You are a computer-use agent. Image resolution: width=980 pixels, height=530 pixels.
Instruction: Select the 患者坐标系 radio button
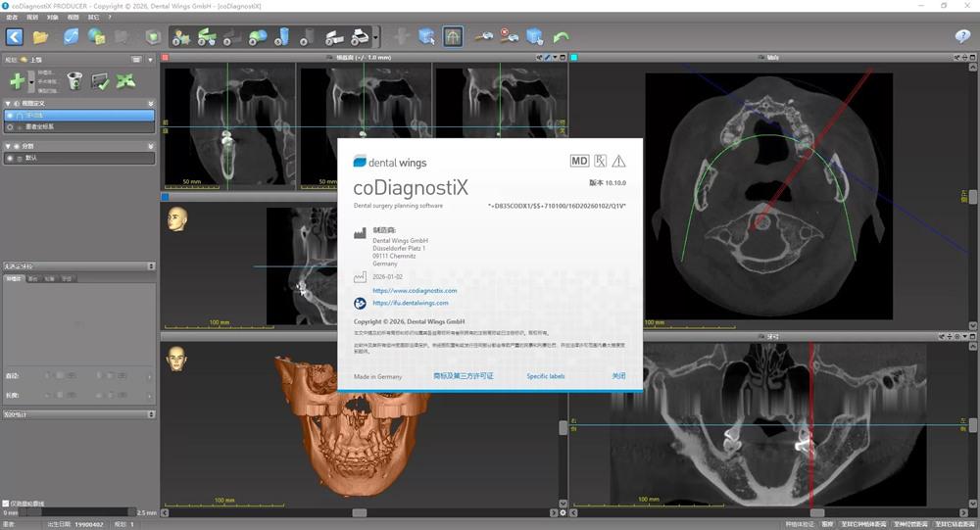[10, 127]
